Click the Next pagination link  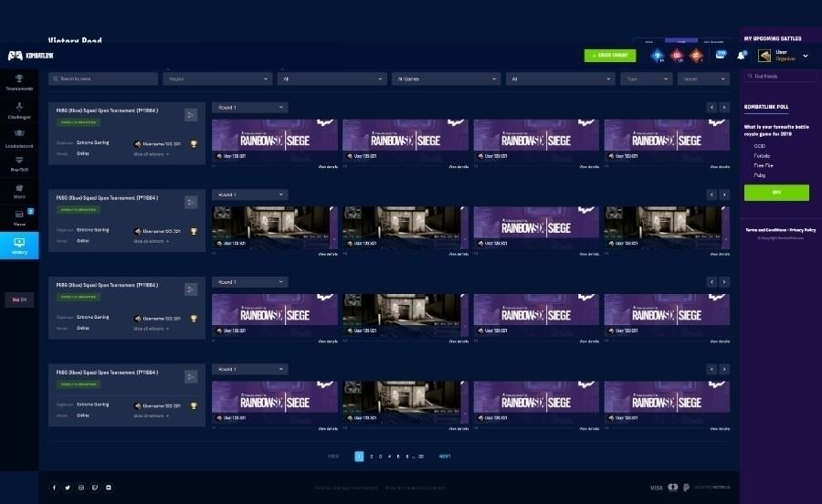pyautogui.click(x=445, y=457)
